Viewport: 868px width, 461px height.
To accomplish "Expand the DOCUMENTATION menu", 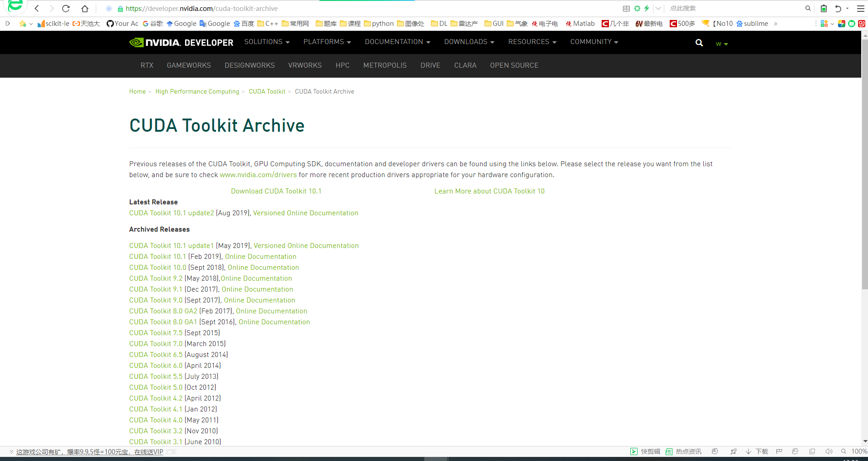I will [397, 42].
